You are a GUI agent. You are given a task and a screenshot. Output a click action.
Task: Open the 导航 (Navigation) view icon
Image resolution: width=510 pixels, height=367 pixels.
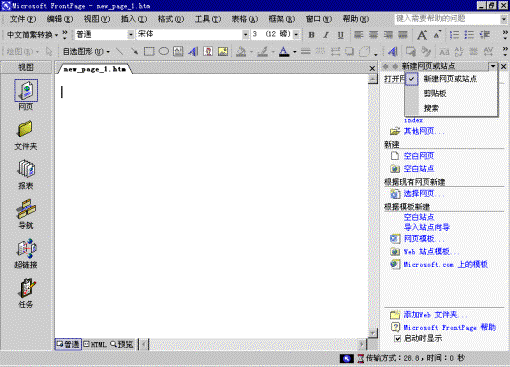[x=26, y=214]
